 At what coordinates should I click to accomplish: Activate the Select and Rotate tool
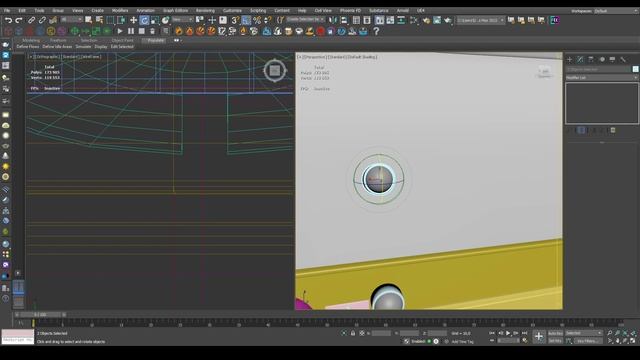144,20
